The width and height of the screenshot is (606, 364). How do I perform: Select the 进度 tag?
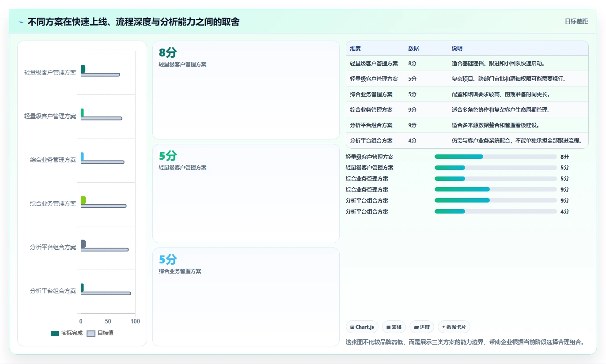pos(422,327)
